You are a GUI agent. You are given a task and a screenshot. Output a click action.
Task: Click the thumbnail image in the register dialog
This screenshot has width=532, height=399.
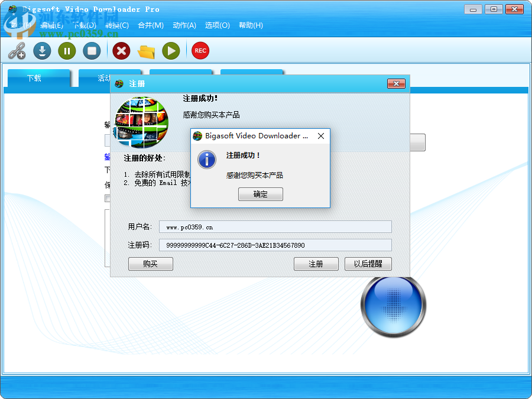tap(141, 121)
